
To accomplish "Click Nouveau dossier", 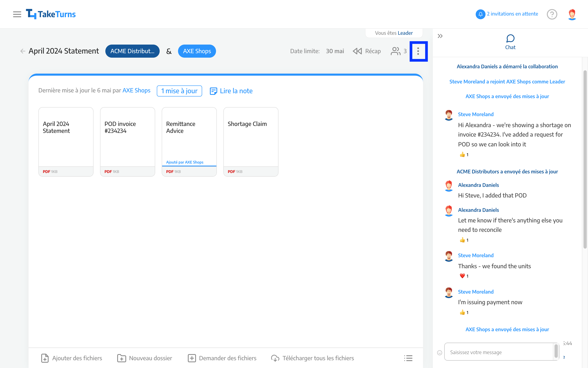I will (x=145, y=358).
